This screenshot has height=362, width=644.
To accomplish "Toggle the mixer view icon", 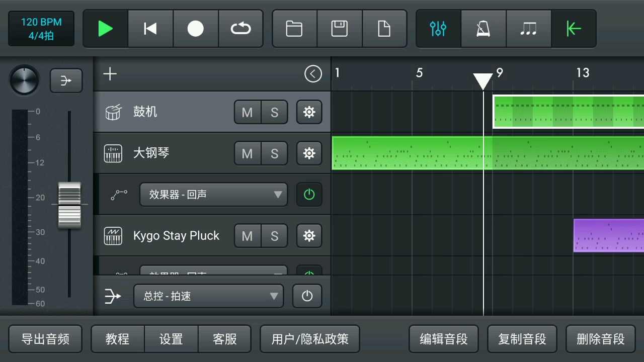I will [x=438, y=29].
